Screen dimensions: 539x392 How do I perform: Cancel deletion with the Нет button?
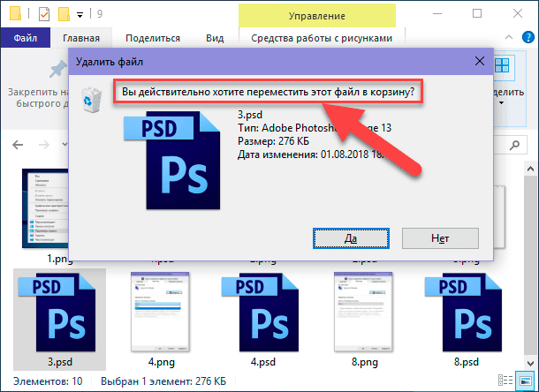pos(440,238)
